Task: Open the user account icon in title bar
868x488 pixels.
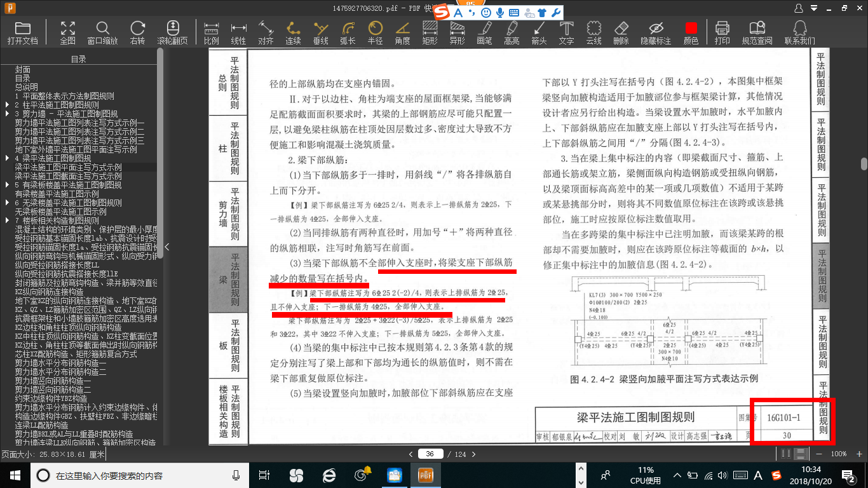Action: [x=799, y=8]
